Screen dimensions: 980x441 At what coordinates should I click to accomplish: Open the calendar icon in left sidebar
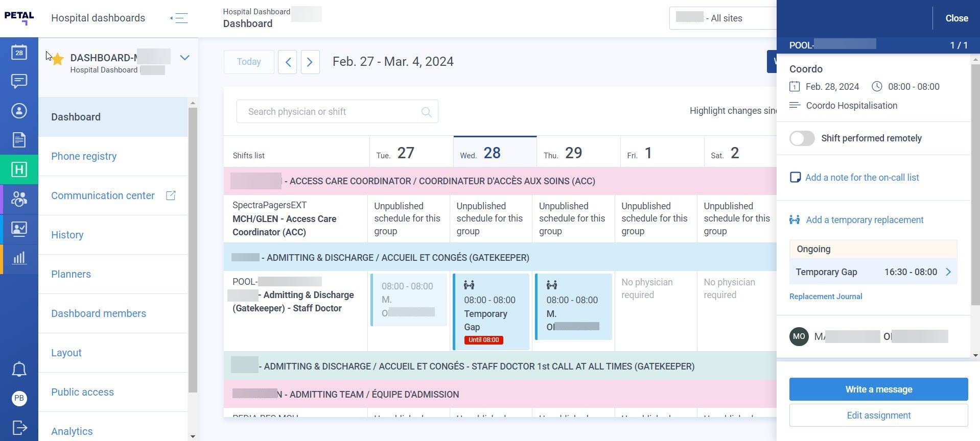click(19, 52)
